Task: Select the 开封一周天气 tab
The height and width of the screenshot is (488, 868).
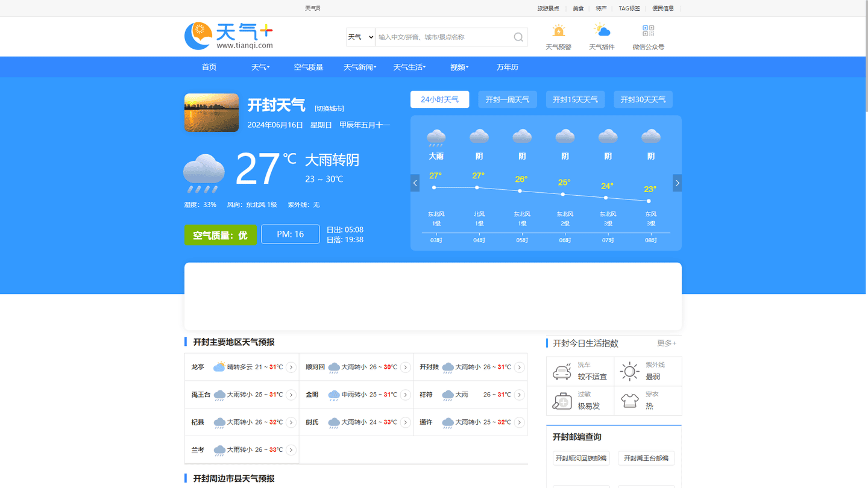Action: (x=508, y=99)
